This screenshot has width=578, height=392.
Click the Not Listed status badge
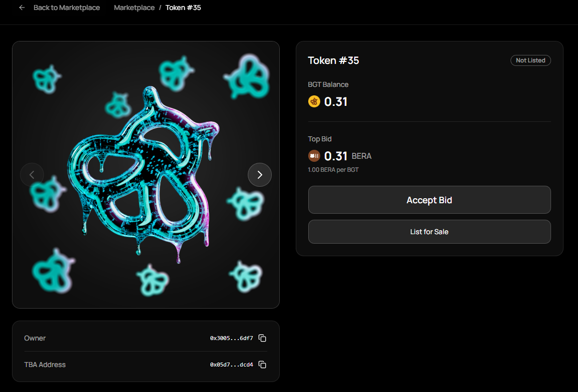coord(530,60)
